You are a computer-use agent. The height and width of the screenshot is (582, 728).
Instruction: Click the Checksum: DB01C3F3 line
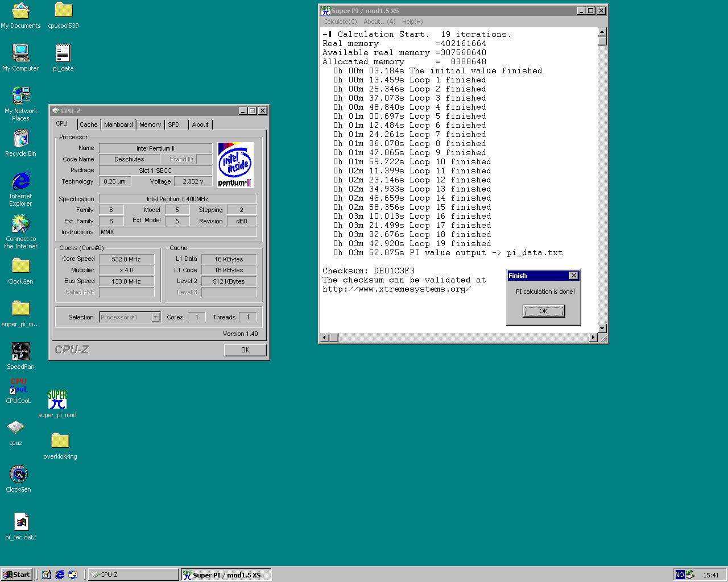[x=369, y=271]
